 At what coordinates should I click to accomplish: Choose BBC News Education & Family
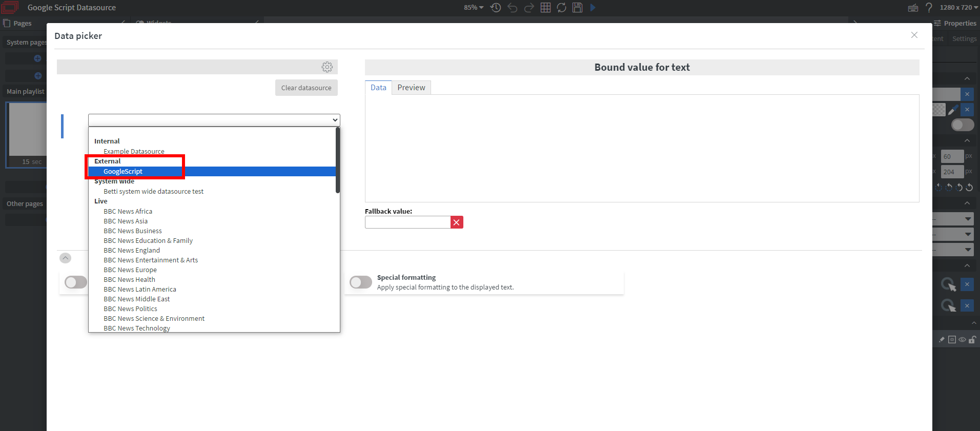tap(148, 240)
